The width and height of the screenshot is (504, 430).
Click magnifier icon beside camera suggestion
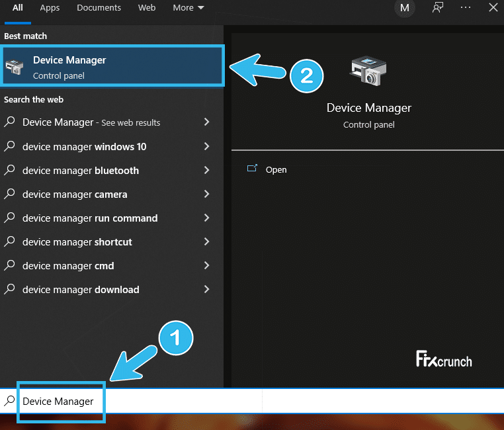point(9,194)
